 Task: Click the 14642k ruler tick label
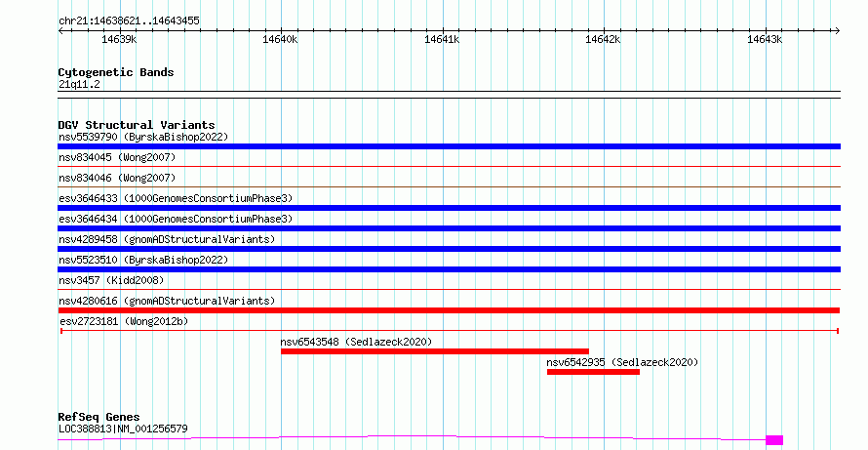point(603,39)
